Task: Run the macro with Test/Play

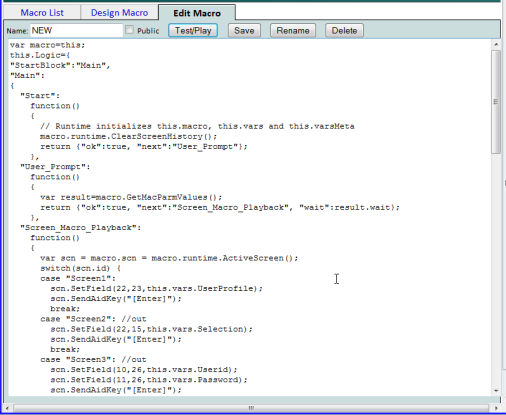Action: tap(193, 31)
